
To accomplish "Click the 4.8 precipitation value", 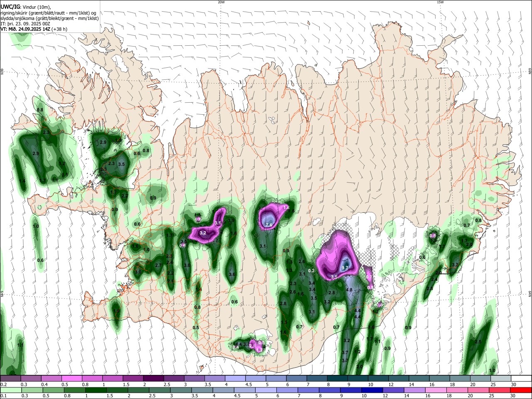I will tap(349, 290).
